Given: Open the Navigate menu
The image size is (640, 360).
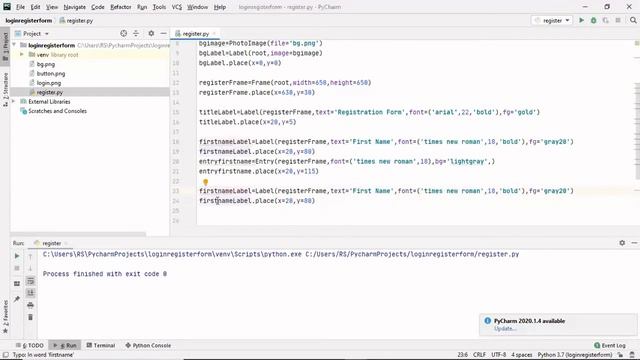Looking at the screenshot, I should [x=75, y=7].
